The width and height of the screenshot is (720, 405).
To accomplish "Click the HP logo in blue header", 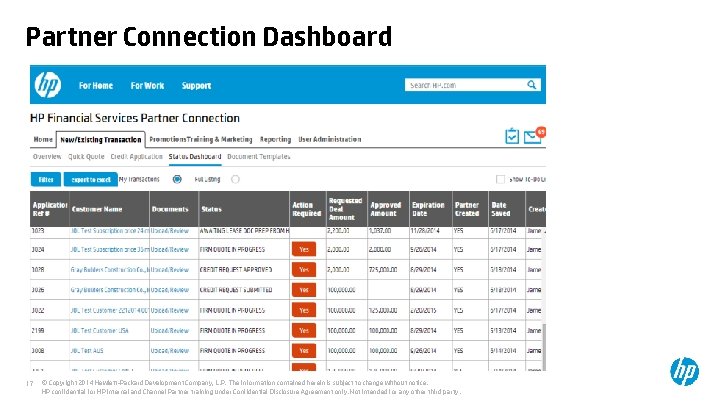I will (48, 85).
